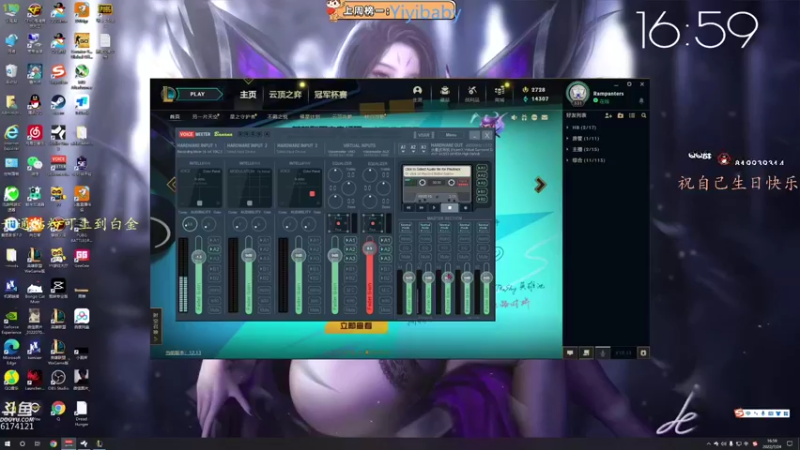Click the speaker volume icon in League home
Screen dimensions: 800x450
click(x=514, y=117)
